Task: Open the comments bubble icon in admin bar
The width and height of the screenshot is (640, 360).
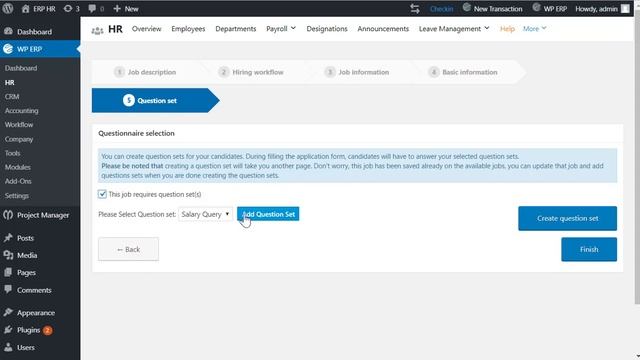Action: (92, 9)
